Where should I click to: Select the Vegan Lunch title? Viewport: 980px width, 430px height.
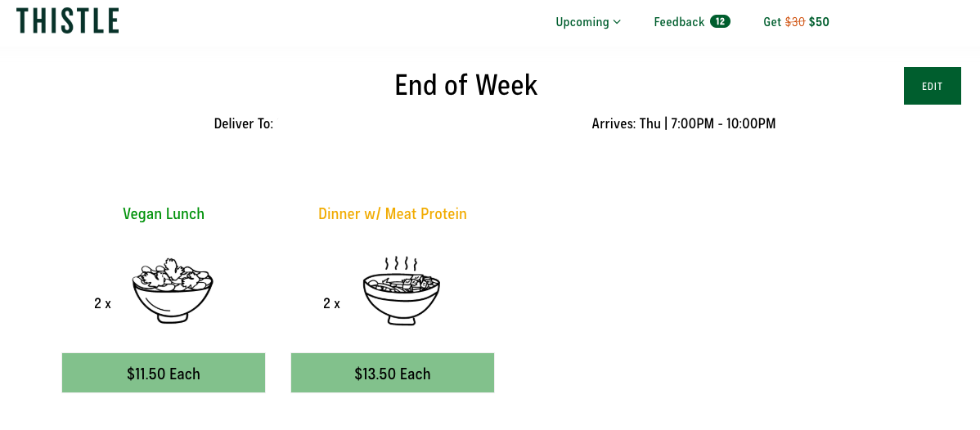[164, 213]
